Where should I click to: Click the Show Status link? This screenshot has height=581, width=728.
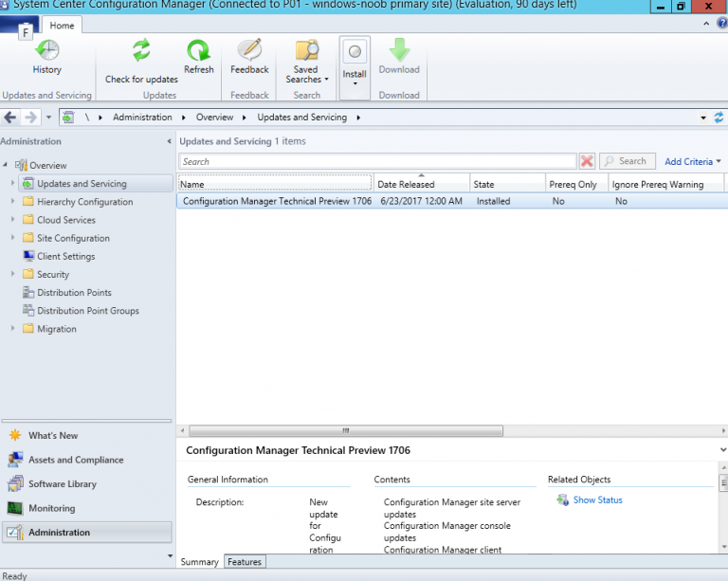click(597, 499)
